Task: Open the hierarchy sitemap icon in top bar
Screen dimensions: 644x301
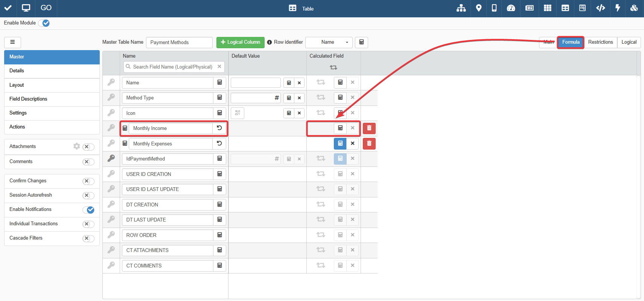Action: pos(461,8)
